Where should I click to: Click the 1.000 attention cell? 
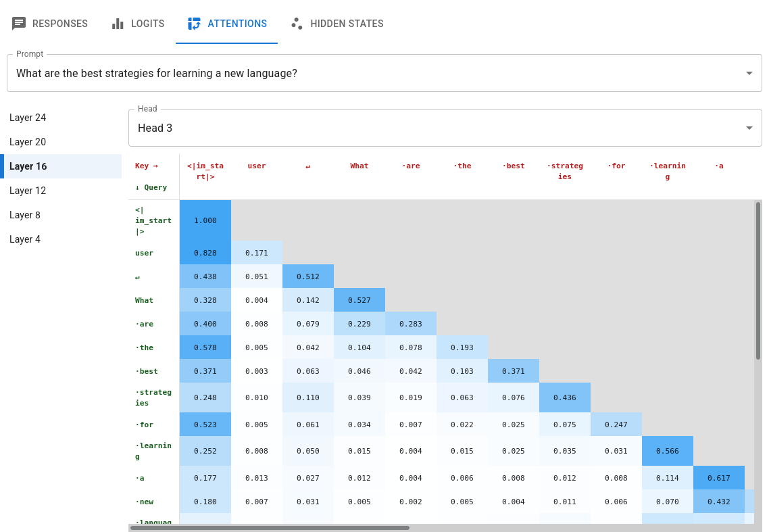[205, 220]
